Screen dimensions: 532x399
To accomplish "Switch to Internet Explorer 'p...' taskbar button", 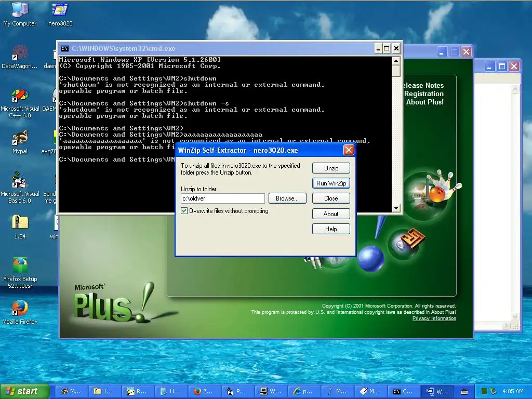I will (304, 391).
